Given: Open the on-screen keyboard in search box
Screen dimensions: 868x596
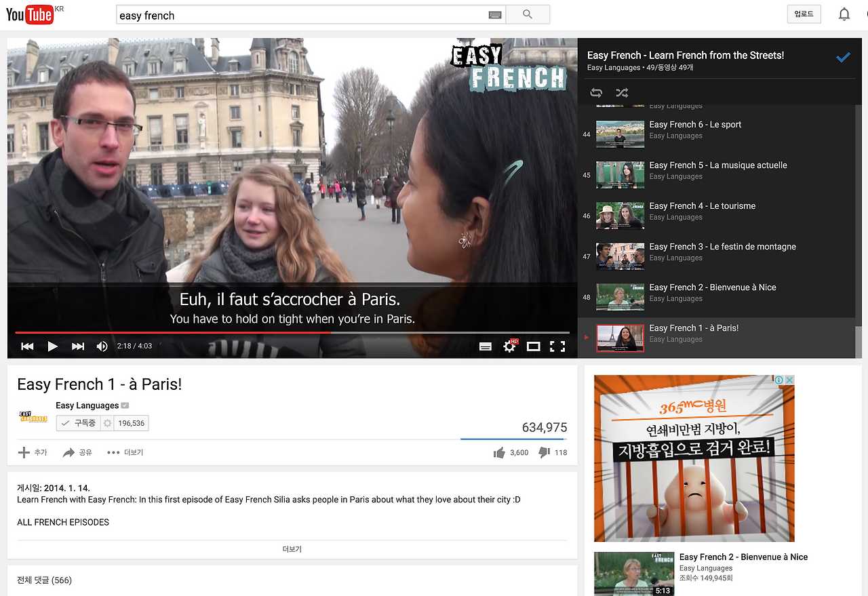Looking at the screenshot, I should pos(494,15).
